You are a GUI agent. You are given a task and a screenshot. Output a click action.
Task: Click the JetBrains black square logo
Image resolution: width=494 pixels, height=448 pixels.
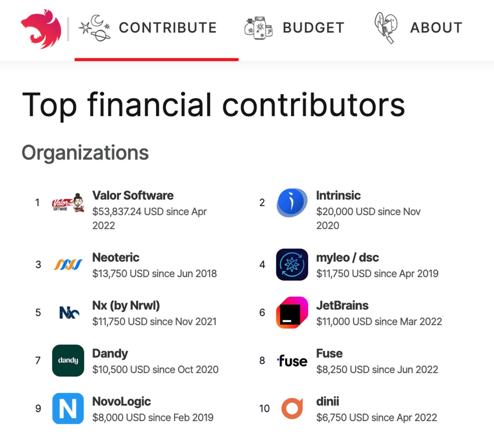[x=292, y=312]
